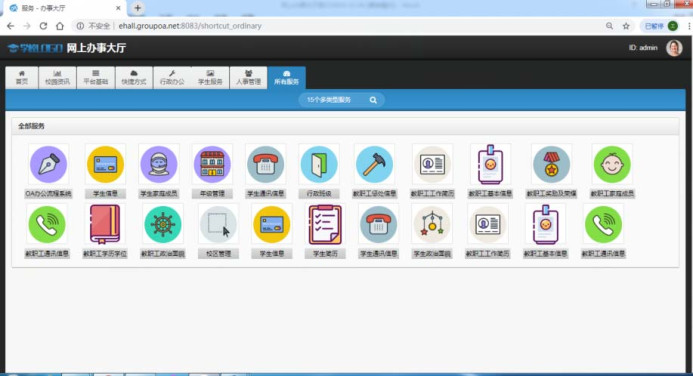This screenshot has width=693, height=376.
Task: Open a new browser tab
Action: click(x=137, y=8)
